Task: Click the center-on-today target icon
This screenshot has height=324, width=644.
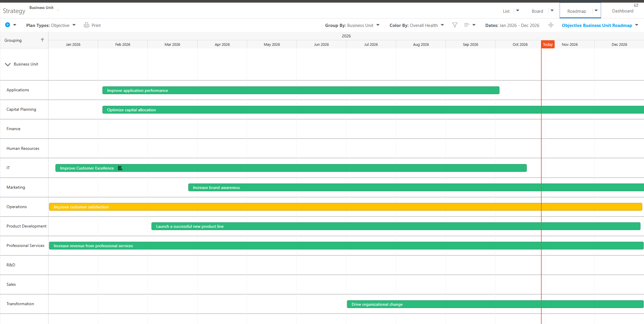Action: pos(551,25)
